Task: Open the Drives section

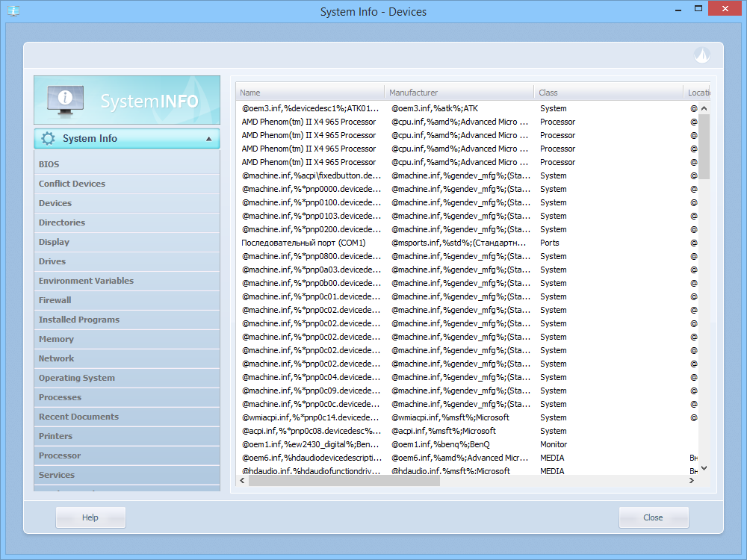Action: pyautogui.click(x=127, y=261)
